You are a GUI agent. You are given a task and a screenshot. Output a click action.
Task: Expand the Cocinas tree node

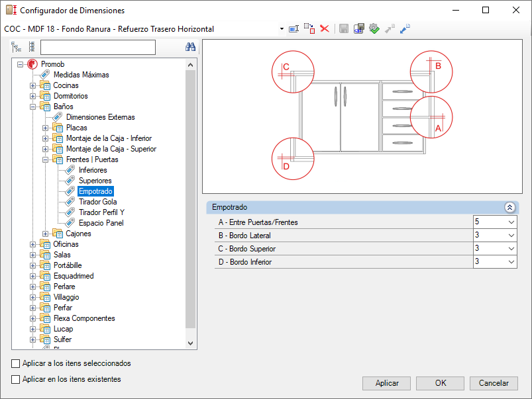click(x=32, y=86)
